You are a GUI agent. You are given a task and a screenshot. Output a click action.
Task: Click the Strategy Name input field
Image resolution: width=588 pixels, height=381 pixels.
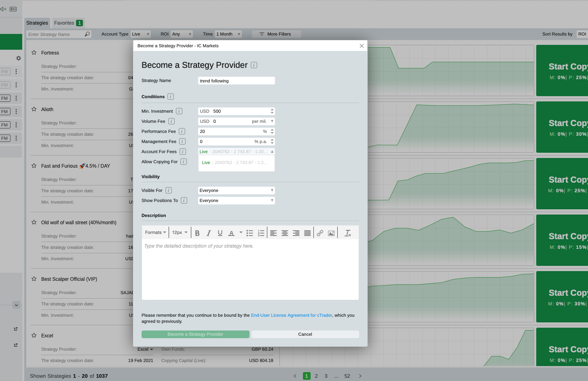(x=236, y=81)
